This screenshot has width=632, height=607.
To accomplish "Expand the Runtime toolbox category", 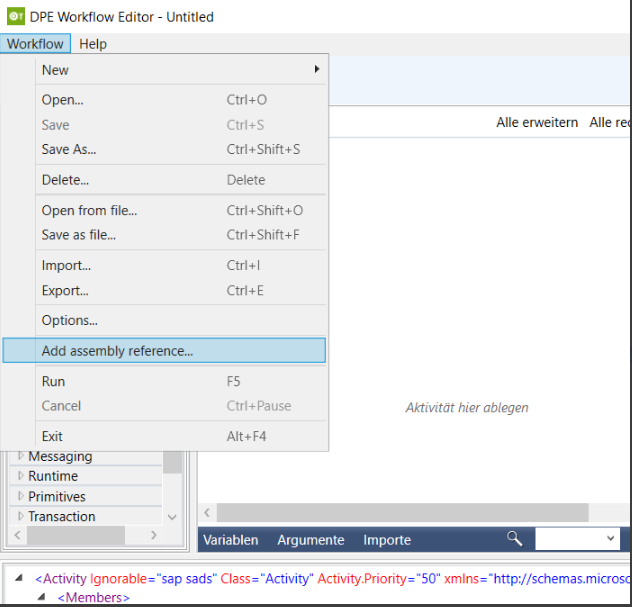I will click(x=21, y=477).
